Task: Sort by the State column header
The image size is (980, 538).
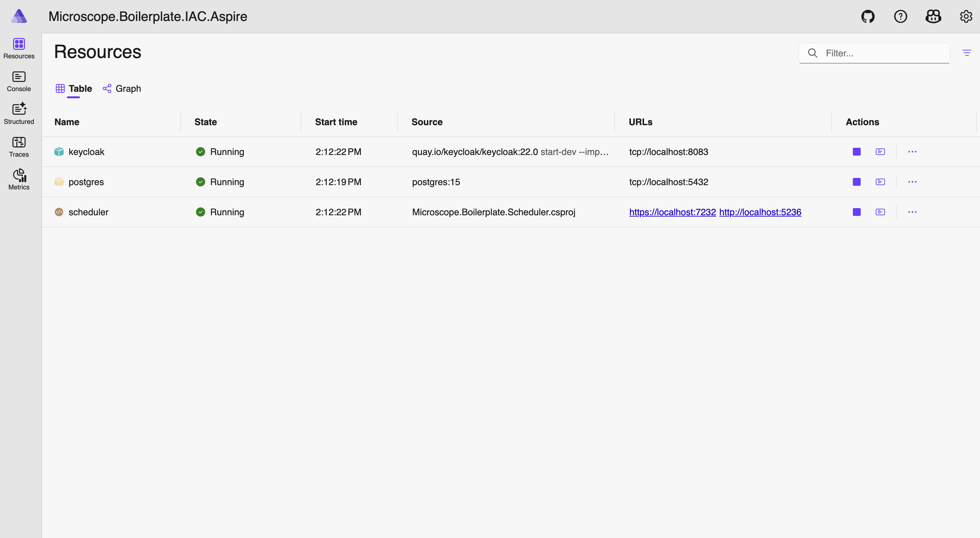Action: (x=206, y=122)
